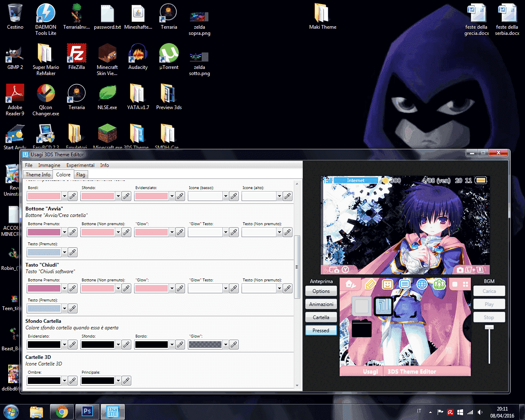Select the Maki Theme folder on desktop
This screenshot has width=525, height=420.
(323, 17)
